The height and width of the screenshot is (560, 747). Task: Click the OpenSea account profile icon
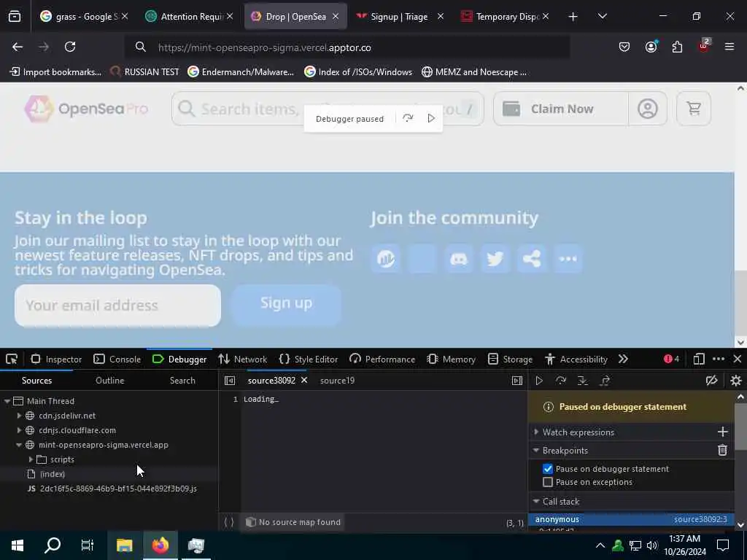tap(648, 109)
